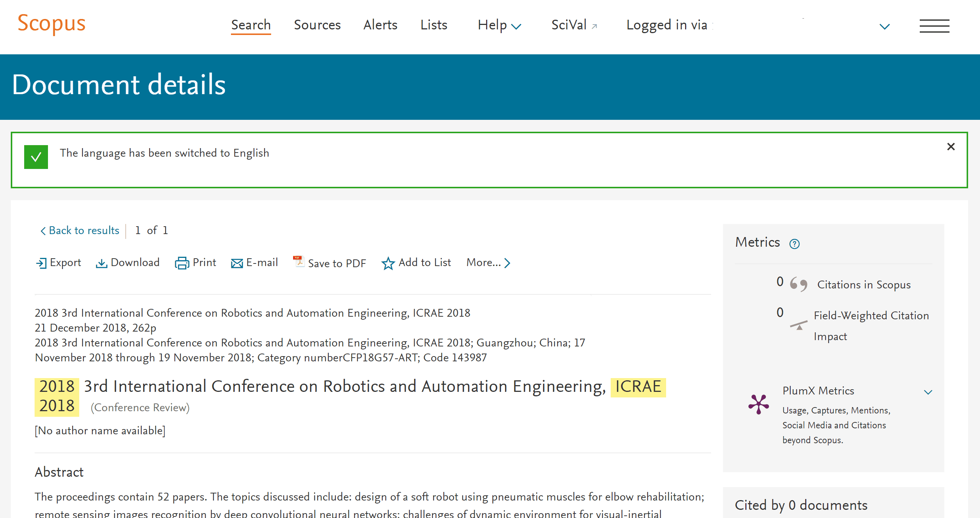
Task: Click the Abstract heading
Action: pyautogui.click(x=59, y=472)
